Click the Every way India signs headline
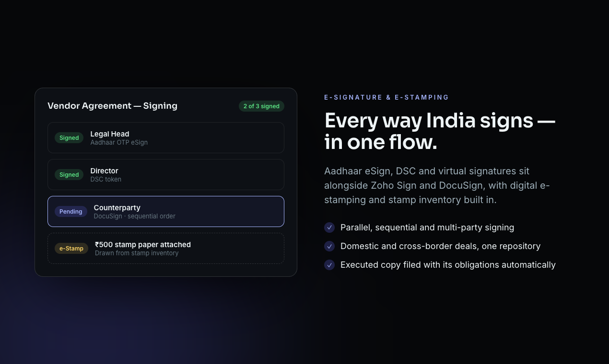The image size is (609, 364). [440, 131]
